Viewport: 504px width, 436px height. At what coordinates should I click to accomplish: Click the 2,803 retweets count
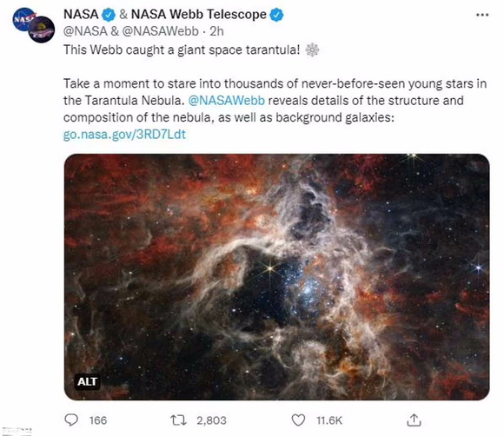click(211, 420)
